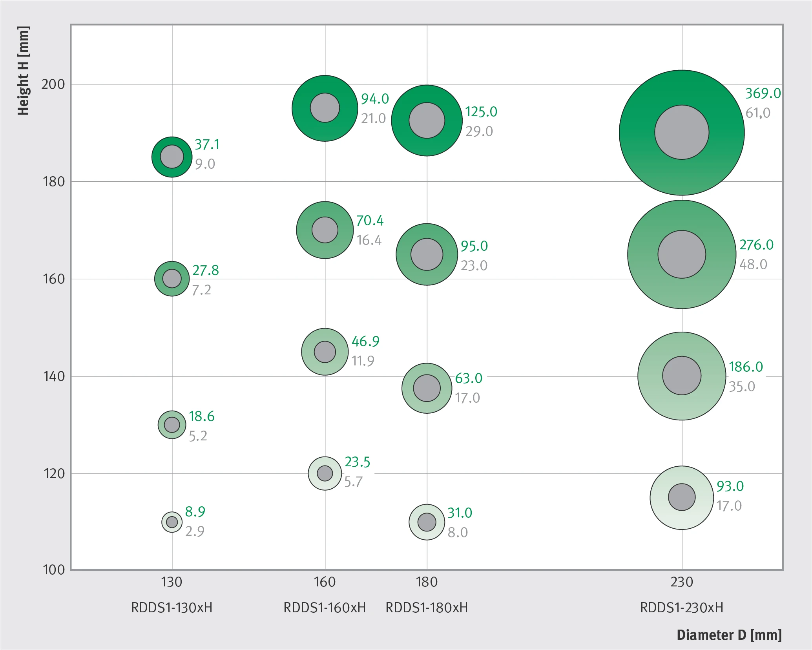Select the 23.5 bubble at height 120
The image size is (812, 650).
[325, 473]
